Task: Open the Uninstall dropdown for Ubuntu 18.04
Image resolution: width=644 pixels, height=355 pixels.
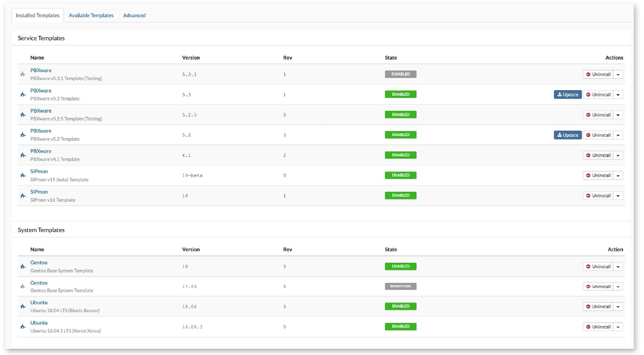Action: point(618,306)
